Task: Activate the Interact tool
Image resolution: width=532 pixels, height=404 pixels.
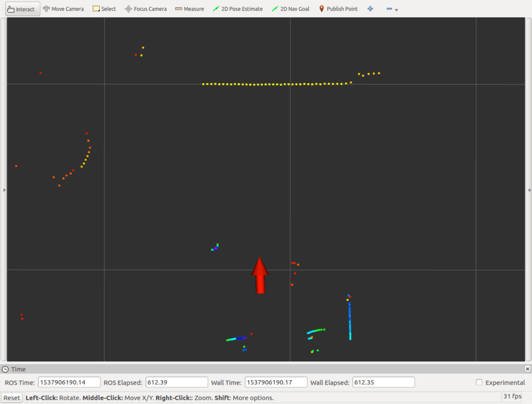Action: click(23, 9)
